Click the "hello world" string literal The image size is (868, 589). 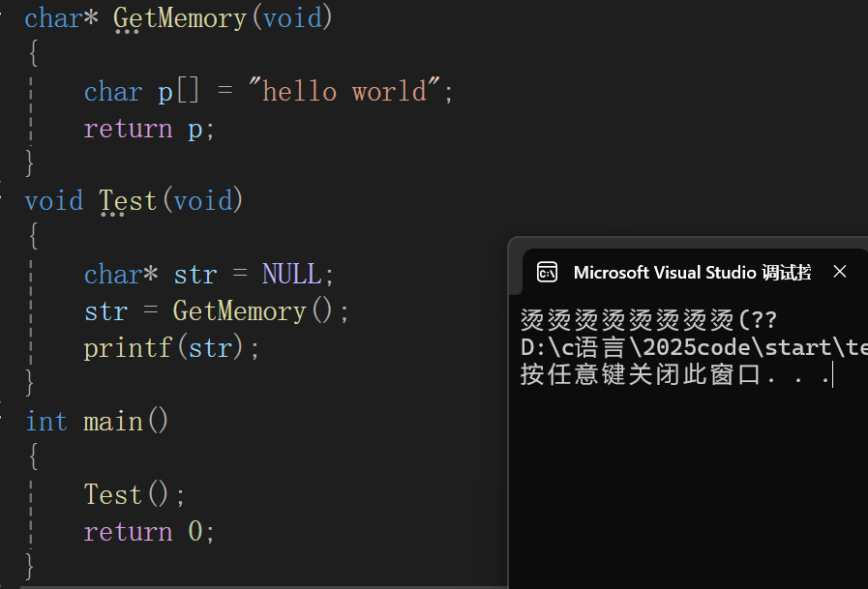(x=344, y=91)
